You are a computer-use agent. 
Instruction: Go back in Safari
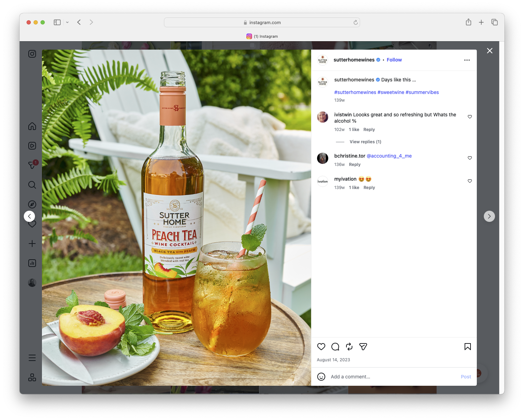point(79,22)
